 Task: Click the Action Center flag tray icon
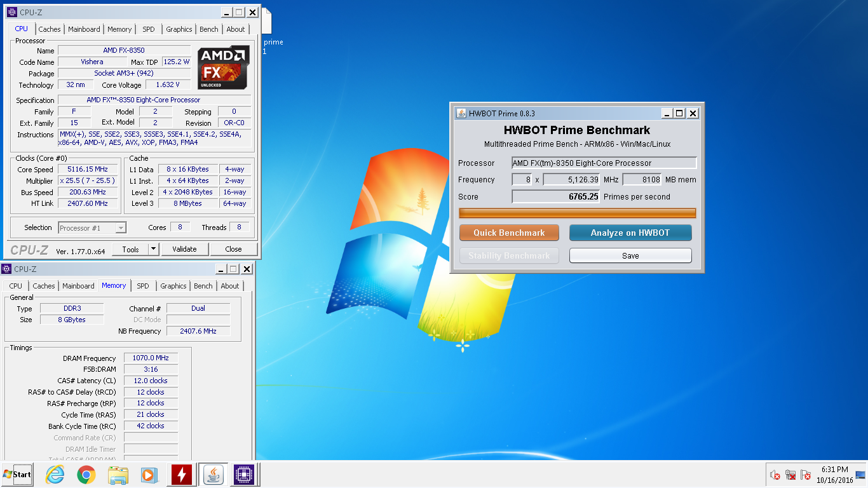click(x=806, y=475)
